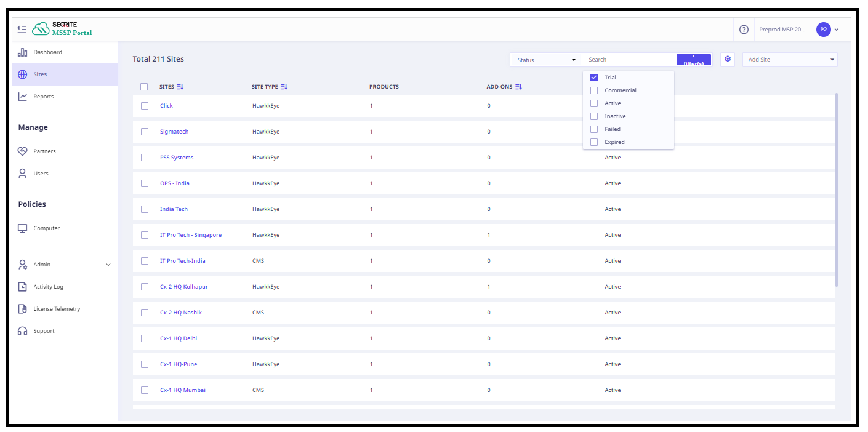Screen dimensions: 868x432
Task: Click the Computer monitor icon in sidebar
Action: [x=22, y=228]
